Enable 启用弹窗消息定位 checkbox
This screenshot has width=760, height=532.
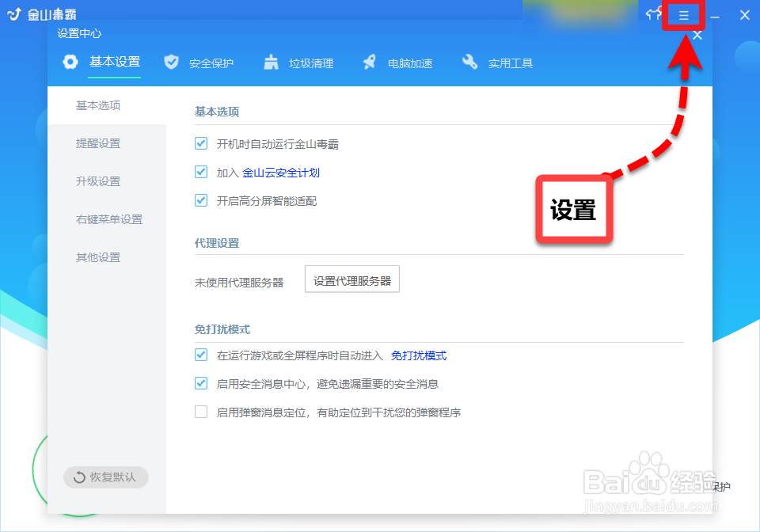(x=201, y=412)
